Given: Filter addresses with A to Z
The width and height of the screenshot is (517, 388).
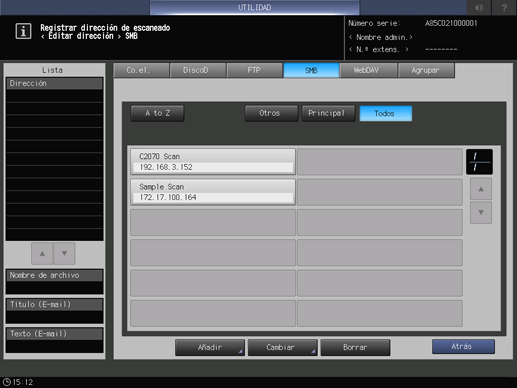Looking at the screenshot, I should [x=157, y=113].
